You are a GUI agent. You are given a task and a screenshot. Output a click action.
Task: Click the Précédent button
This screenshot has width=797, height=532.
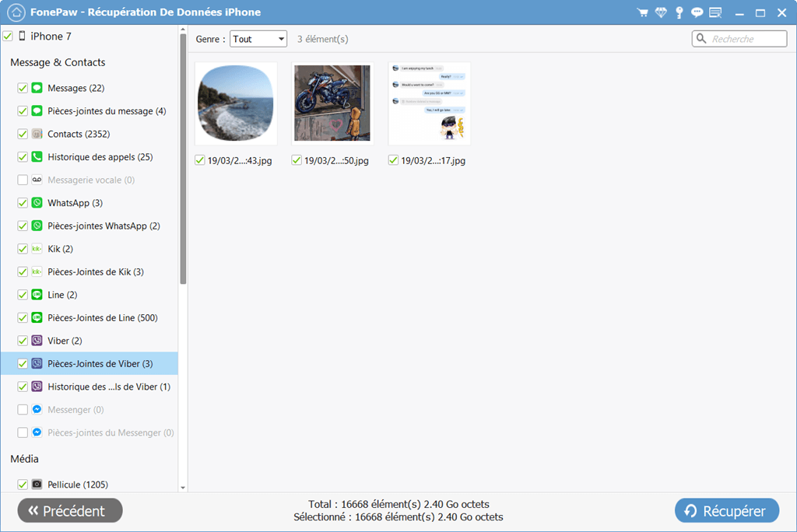[70, 511]
